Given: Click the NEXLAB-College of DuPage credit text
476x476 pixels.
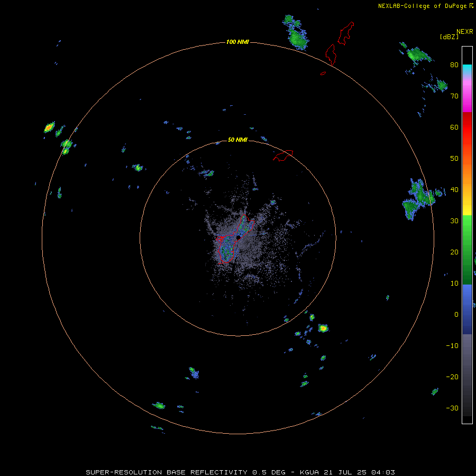Looking at the screenshot, I should click(x=423, y=6).
